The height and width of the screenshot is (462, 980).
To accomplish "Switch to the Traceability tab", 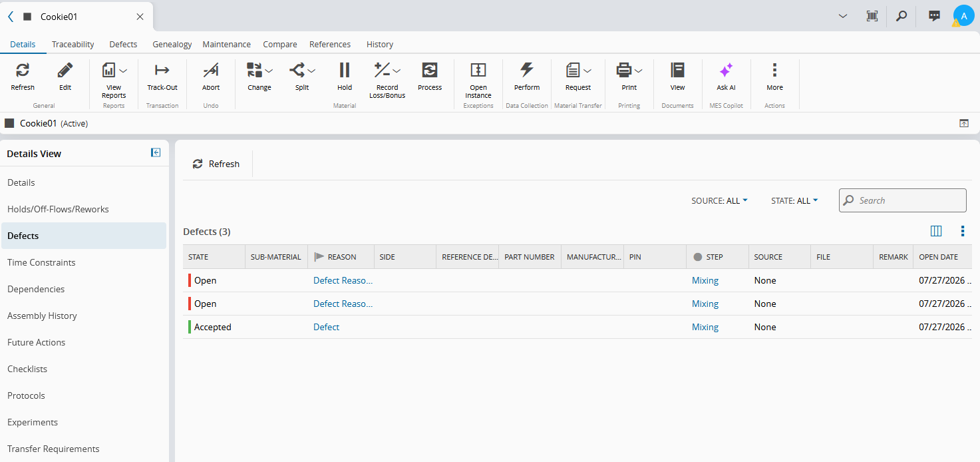I will coord(73,44).
